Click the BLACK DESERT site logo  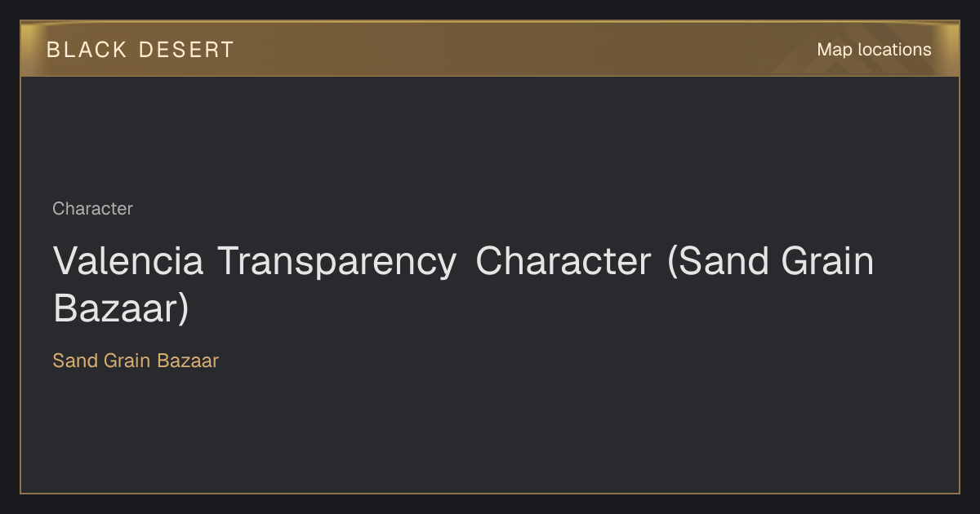click(x=140, y=50)
